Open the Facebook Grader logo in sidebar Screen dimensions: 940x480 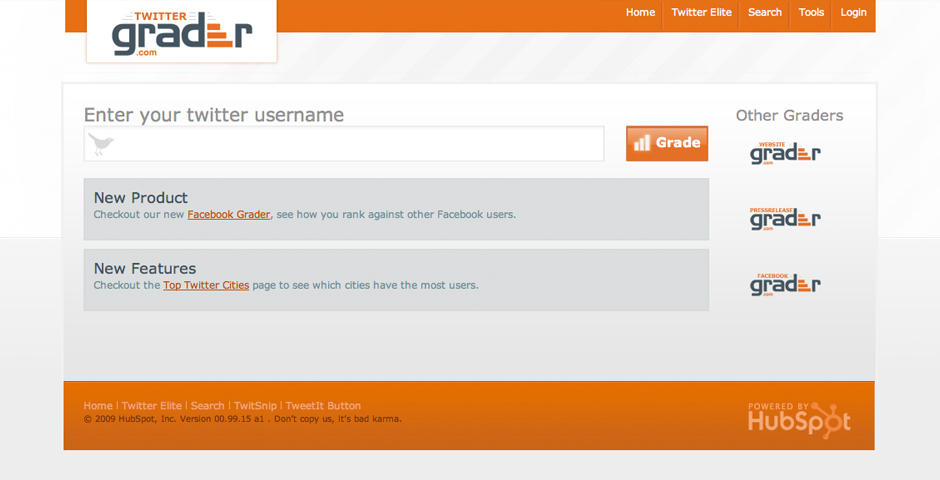pyautogui.click(x=785, y=285)
